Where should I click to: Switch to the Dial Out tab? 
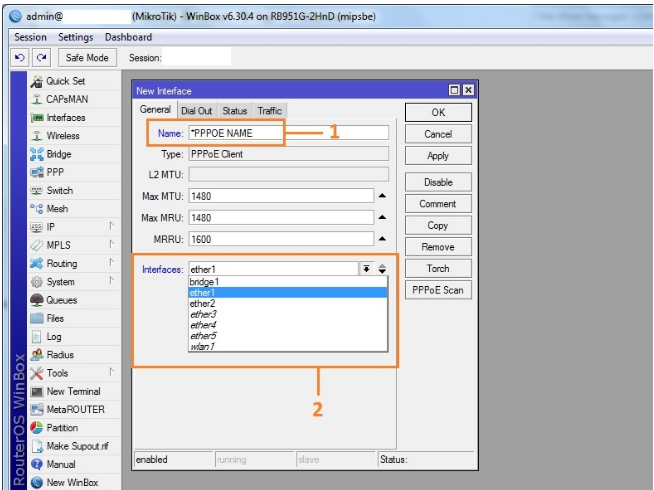click(x=196, y=111)
